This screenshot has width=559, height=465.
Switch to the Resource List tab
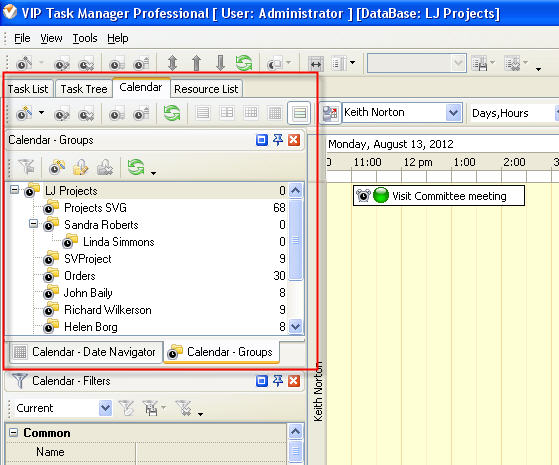coord(206,89)
